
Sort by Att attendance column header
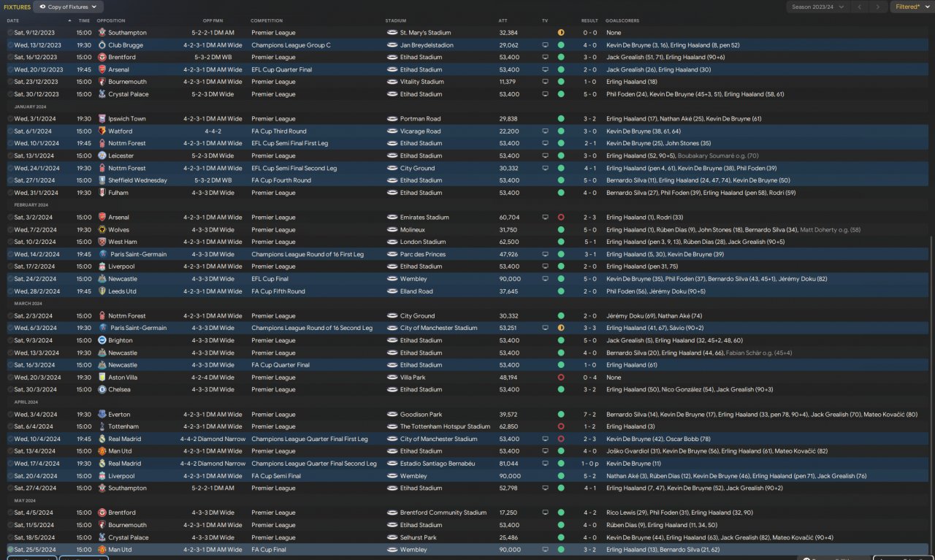pos(503,20)
